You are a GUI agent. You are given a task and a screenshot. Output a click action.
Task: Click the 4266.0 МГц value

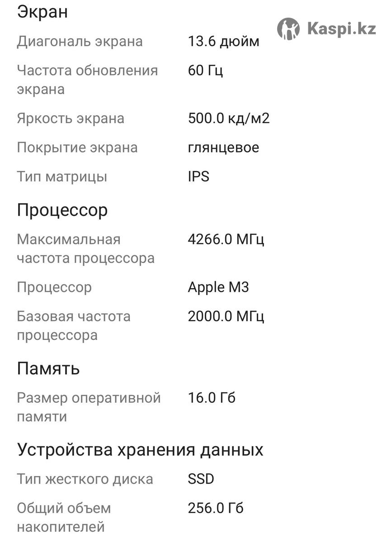(226, 239)
